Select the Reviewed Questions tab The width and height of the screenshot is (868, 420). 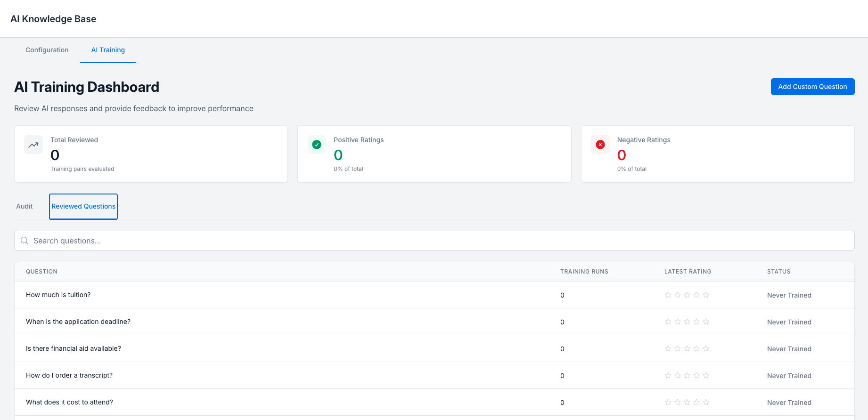coord(83,206)
